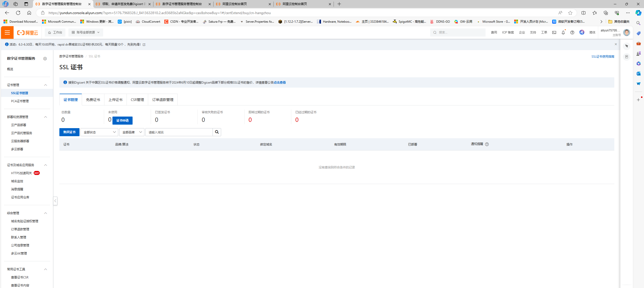644x288 pixels.
Task: Open the Cloud Shell terminal icon
Action: [554, 32]
